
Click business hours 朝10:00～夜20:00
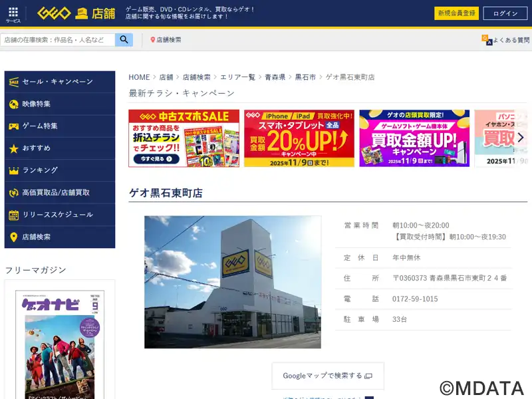421,225
